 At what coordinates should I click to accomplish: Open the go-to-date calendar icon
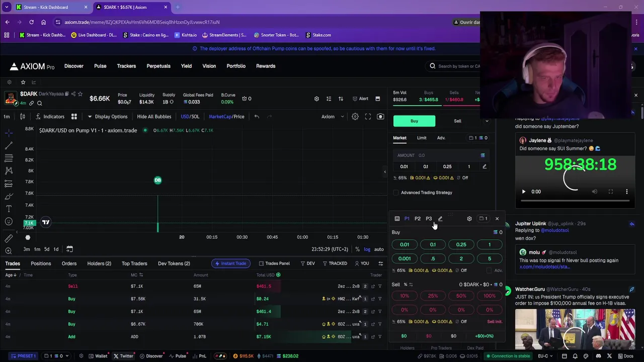pos(69,249)
